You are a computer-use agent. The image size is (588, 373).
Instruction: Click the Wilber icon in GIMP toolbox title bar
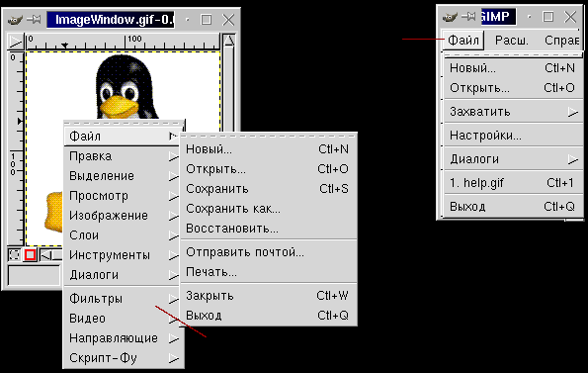[x=450, y=17]
